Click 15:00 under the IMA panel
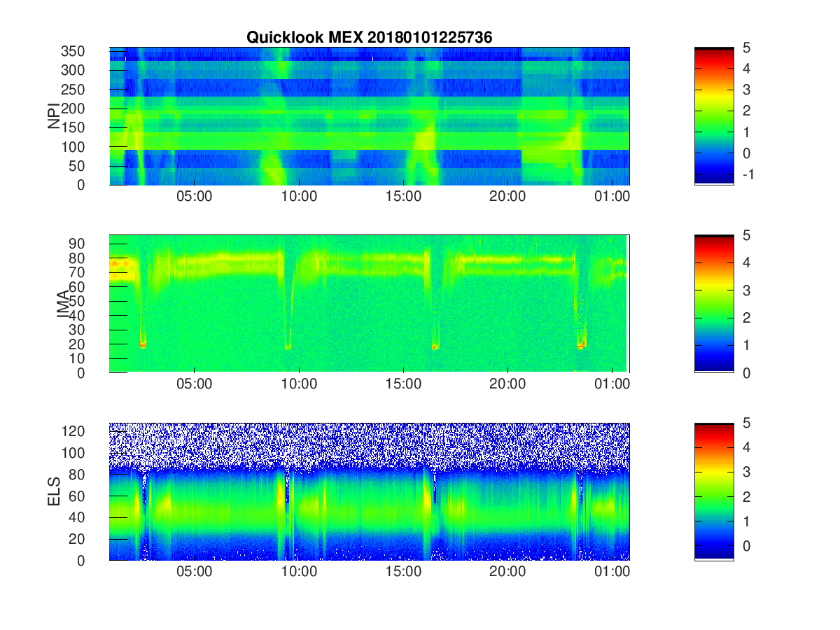Image resolution: width=840 pixels, height=630 pixels. pyautogui.click(x=403, y=384)
